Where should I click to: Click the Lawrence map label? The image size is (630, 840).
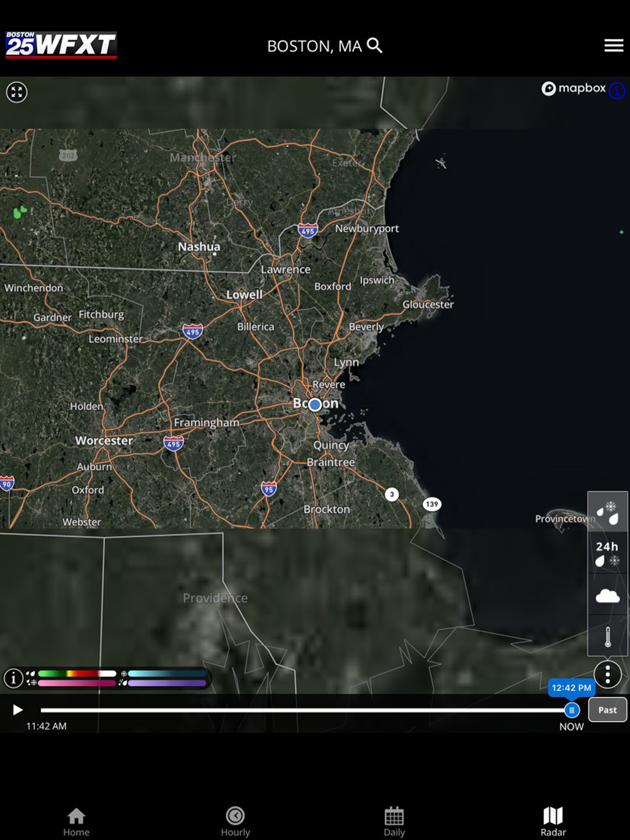[286, 270]
